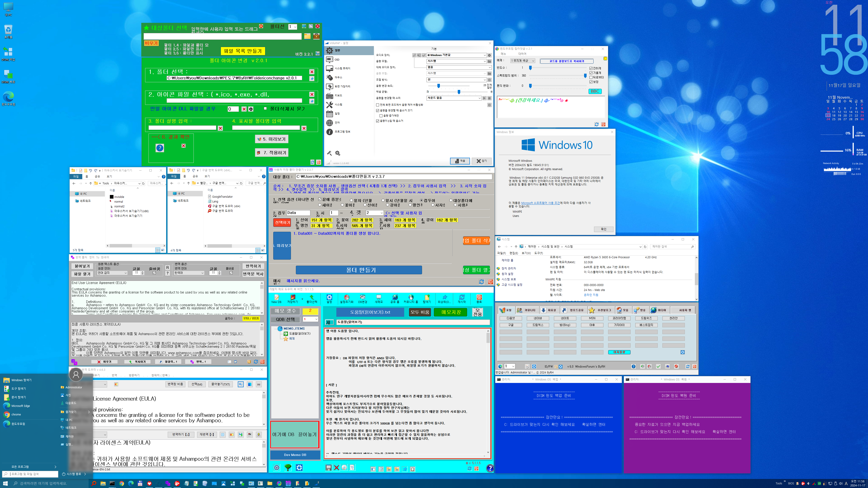868x488 pixels.
Task: Open the 메뉴 menu in the color comment tool
Action: [503, 54]
